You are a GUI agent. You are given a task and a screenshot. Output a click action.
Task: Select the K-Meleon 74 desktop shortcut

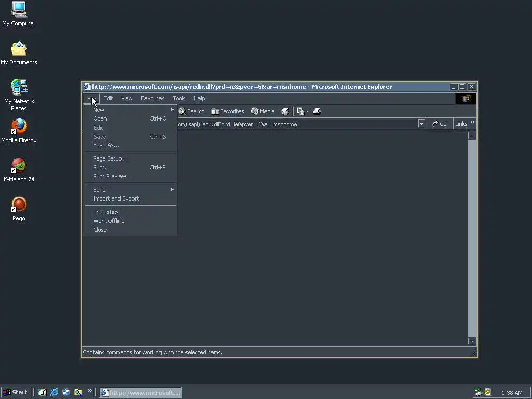tap(19, 170)
